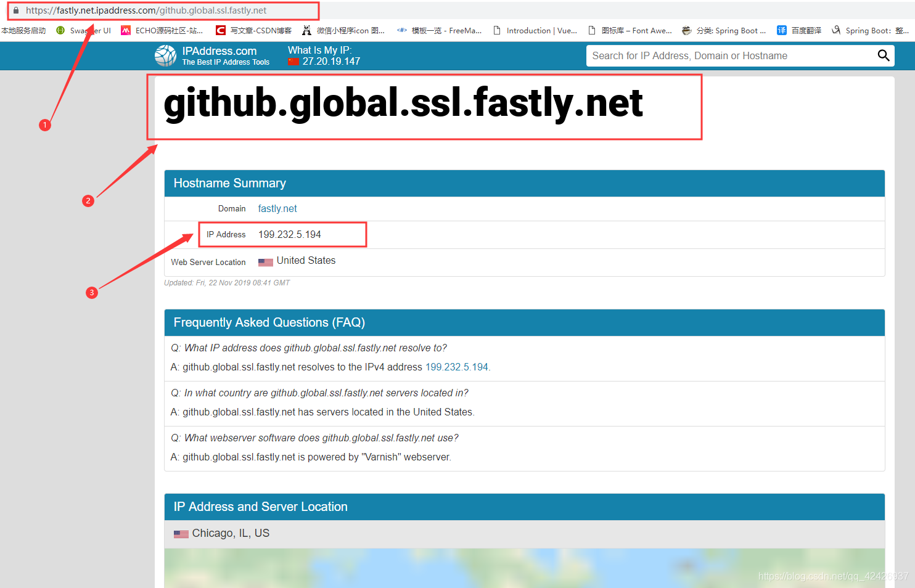Open the 微信小程序icon bookmark icon
Image resolution: width=915 pixels, height=588 pixels.
pyautogui.click(x=307, y=30)
